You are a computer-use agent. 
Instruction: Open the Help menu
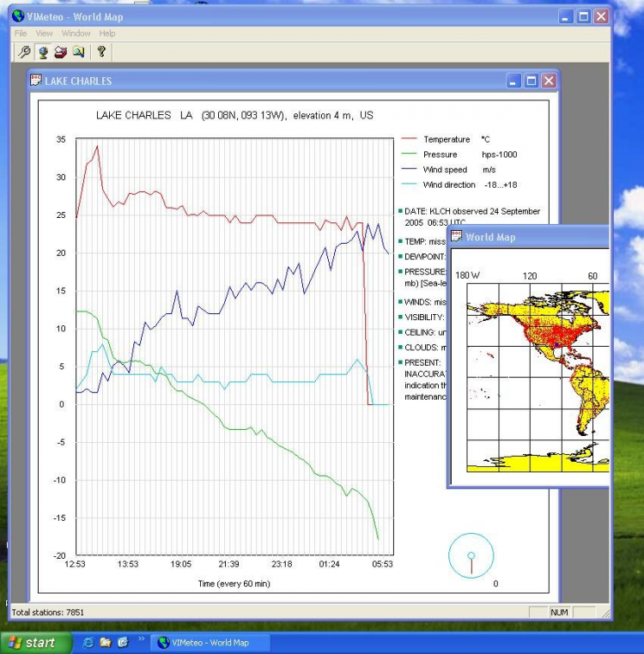(x=107, y=33)
